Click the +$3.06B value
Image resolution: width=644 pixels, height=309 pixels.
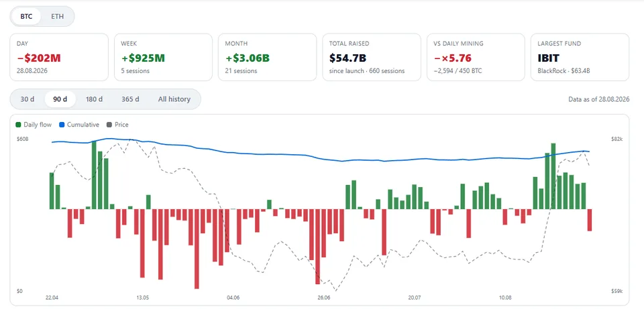pyautogui.click(x=248, y=58)
